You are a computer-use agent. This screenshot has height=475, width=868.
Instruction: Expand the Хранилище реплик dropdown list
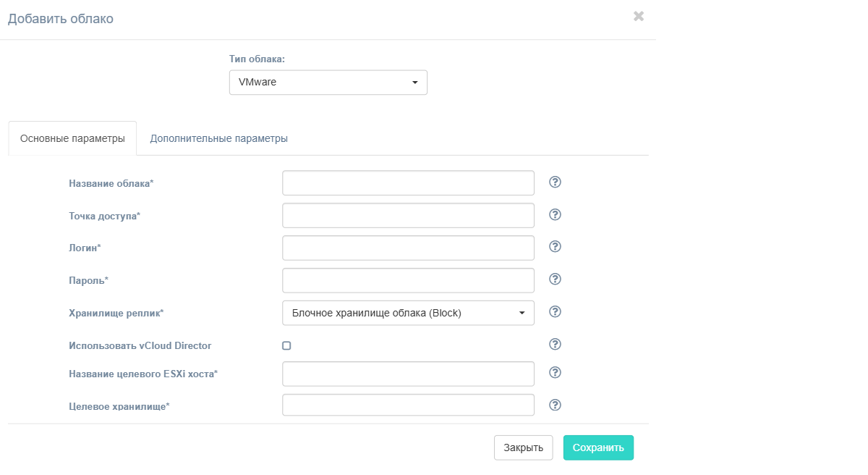pyautogui.click(x=408, y=313)
